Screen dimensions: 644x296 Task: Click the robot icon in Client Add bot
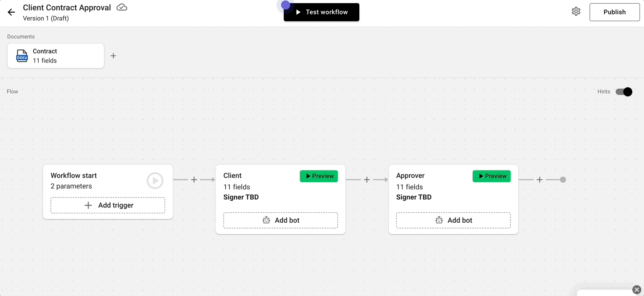click(266, 220)
